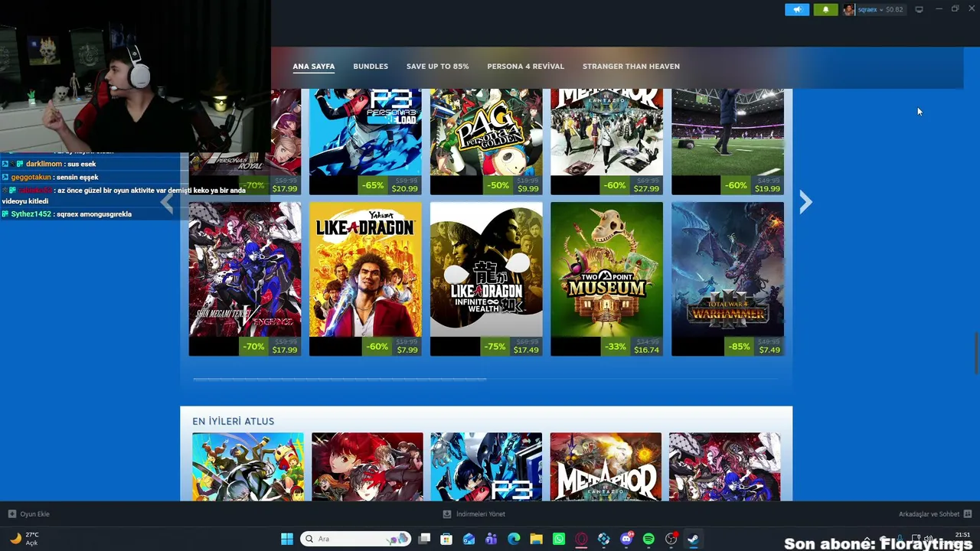Viewport: 980px width, 551px height.
Task: Open the Windows Start menu
Action: 287,539
